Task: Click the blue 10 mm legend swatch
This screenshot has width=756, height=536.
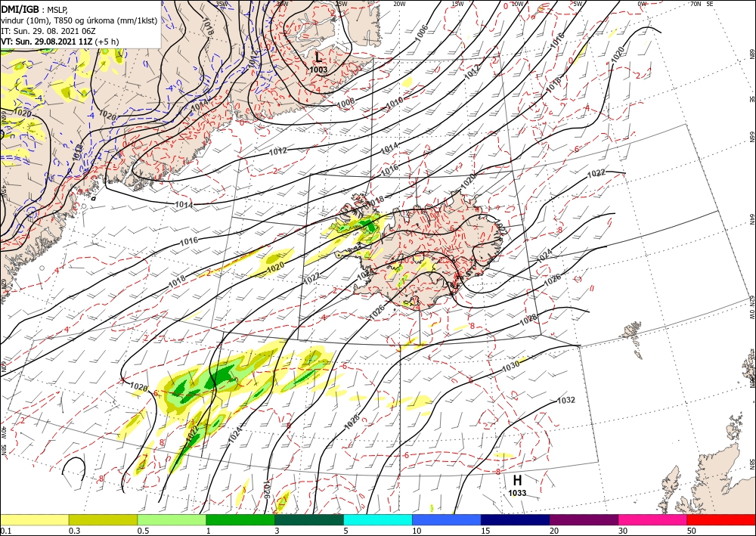Action: pyautogui.click(x=447, y=520)
